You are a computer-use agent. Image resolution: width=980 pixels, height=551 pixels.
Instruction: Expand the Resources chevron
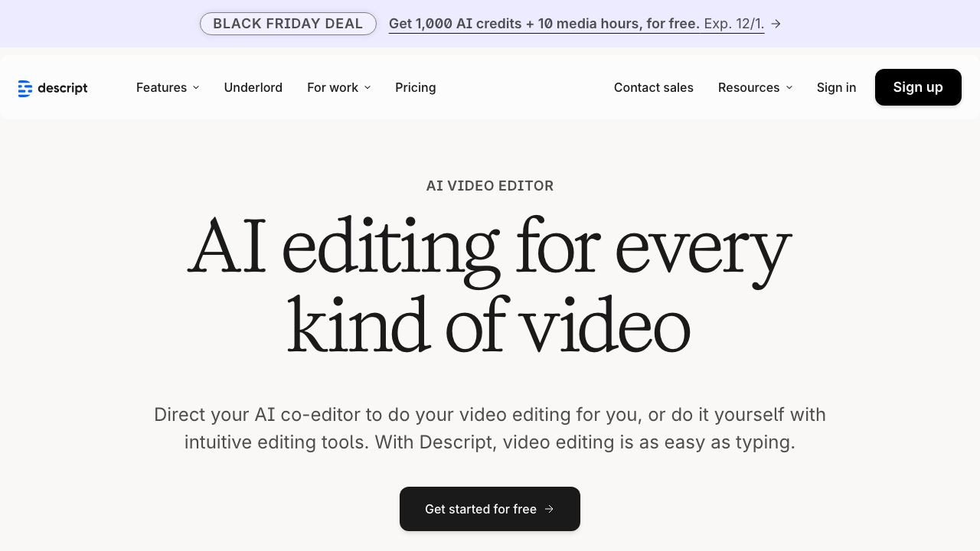(x=789, y=88)
